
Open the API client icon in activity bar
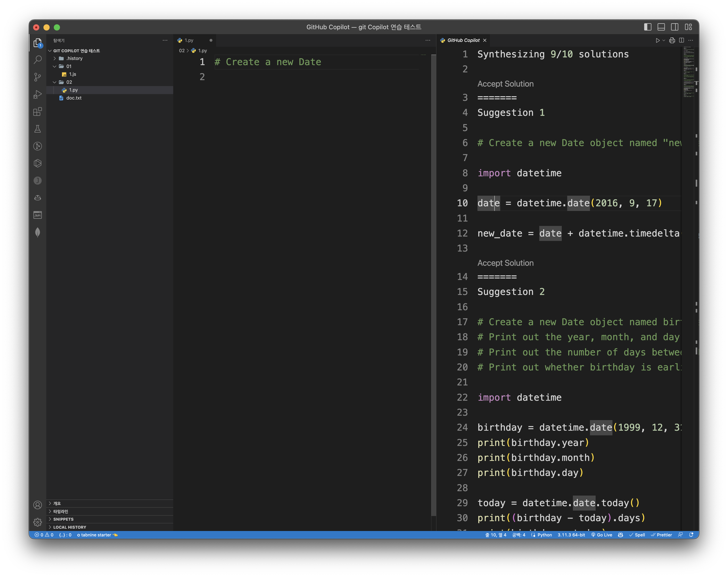(37, 215)
